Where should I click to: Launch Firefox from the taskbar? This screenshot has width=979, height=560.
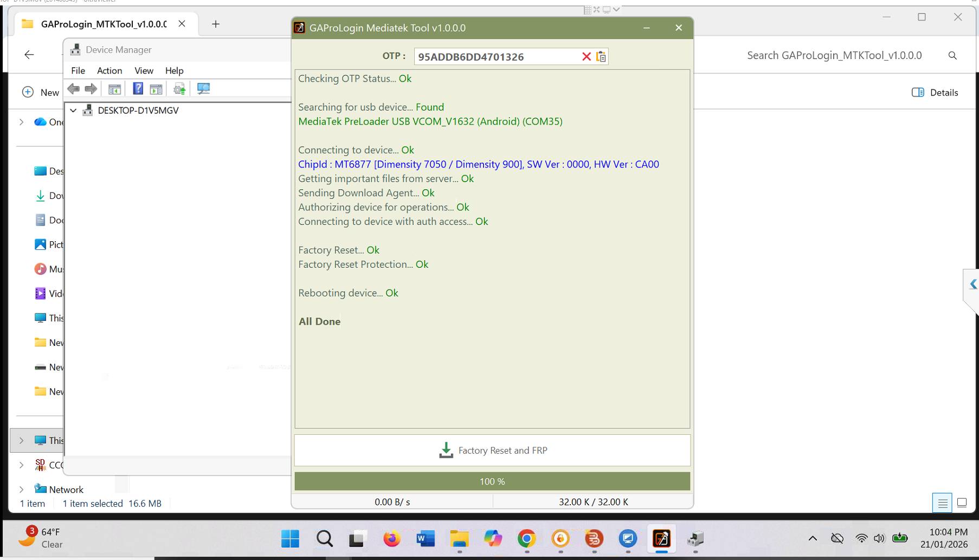(391, 539)
